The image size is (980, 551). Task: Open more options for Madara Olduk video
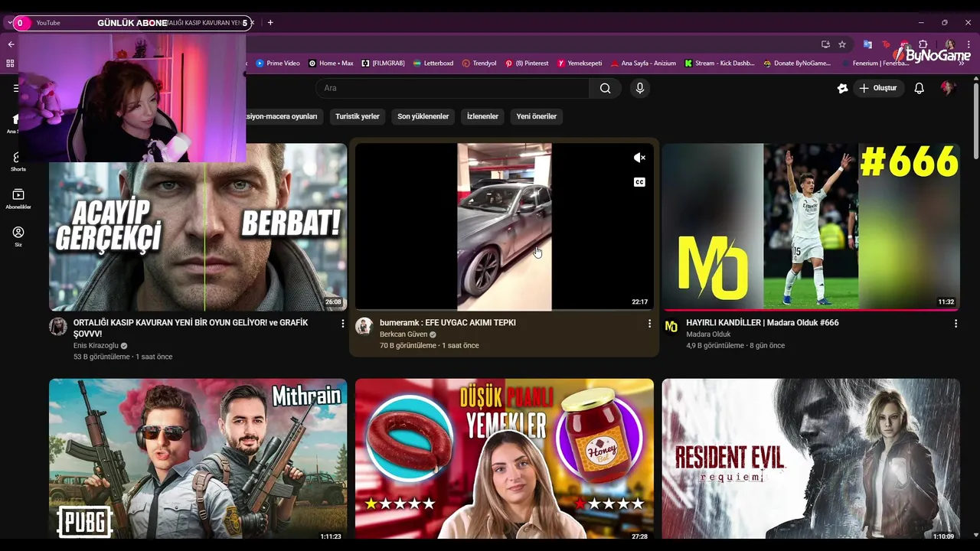[x=955, y=324]
